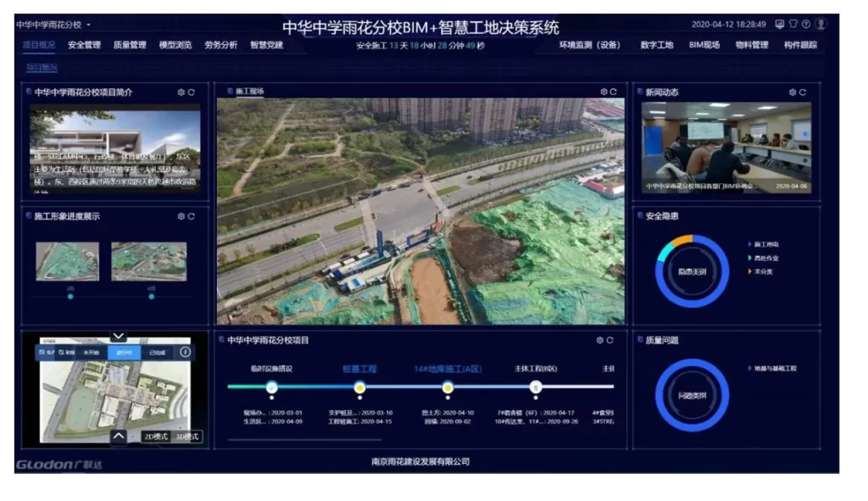Switch to the 模型浏览 tab

175,45
